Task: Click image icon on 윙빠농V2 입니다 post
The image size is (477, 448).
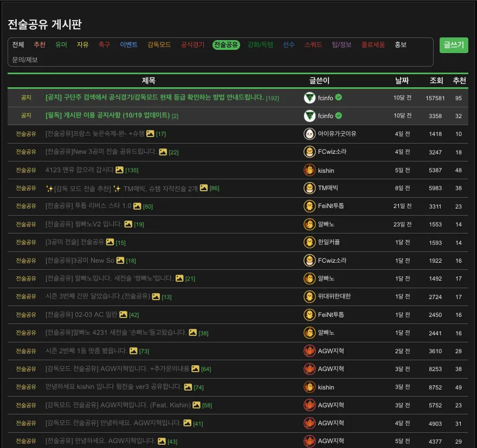Action: pos(128,224)
